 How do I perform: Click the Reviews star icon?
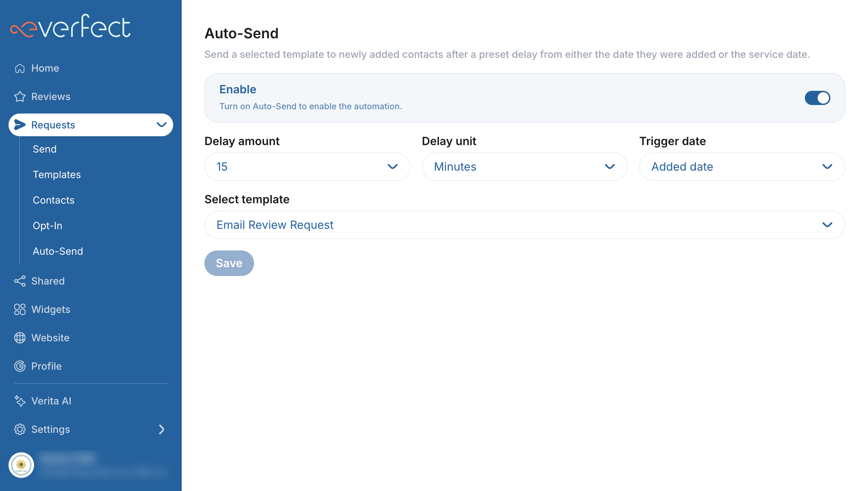point(20,96)
